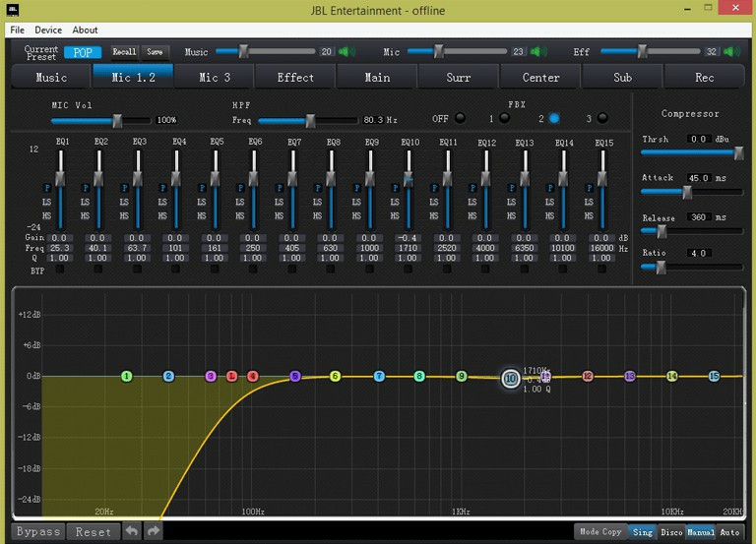Open the File menu
The width and height of the screenshot is (756, 544).
tap(18, 30)
